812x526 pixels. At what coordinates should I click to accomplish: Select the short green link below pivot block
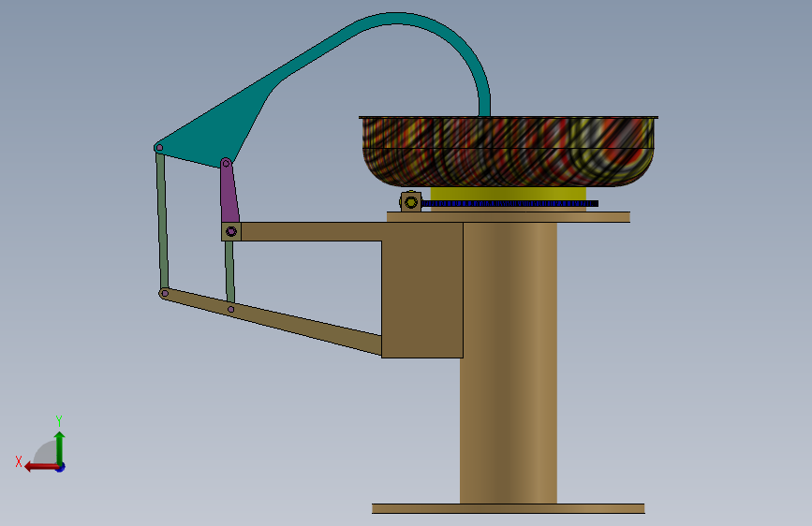pos(230,271)
